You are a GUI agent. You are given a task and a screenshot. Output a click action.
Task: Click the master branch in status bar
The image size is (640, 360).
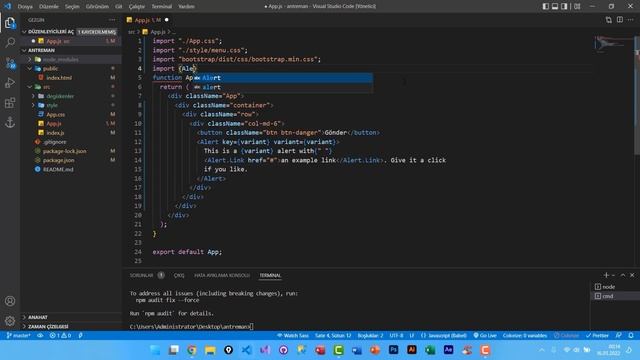coord(19,336)
